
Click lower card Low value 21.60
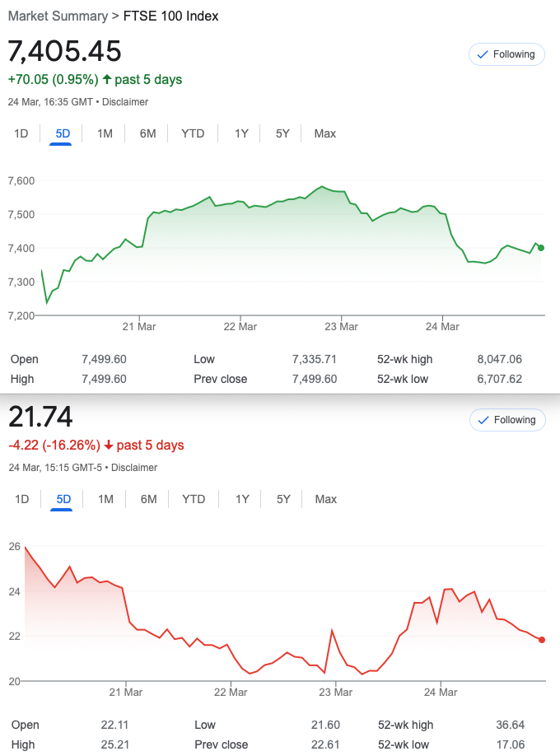[325, 725]
